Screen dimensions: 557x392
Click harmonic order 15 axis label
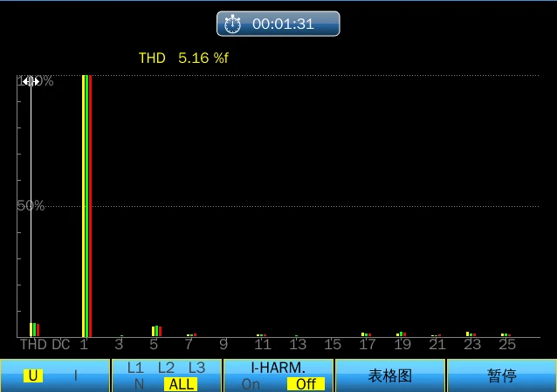pos(333,344)
